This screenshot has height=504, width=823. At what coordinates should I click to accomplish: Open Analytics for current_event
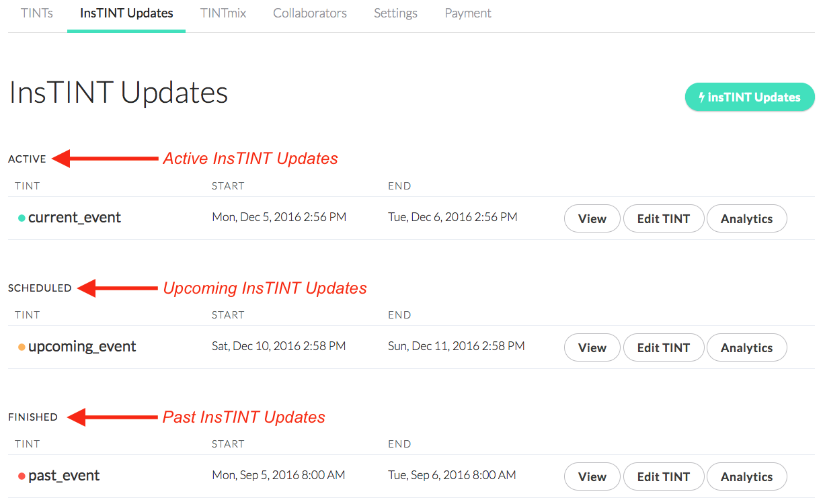[746, 218]
